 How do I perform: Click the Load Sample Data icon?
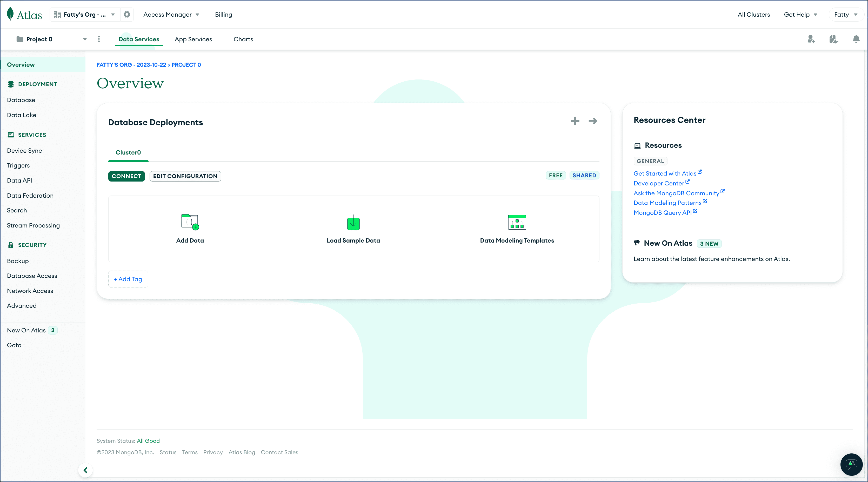point(353,223)
